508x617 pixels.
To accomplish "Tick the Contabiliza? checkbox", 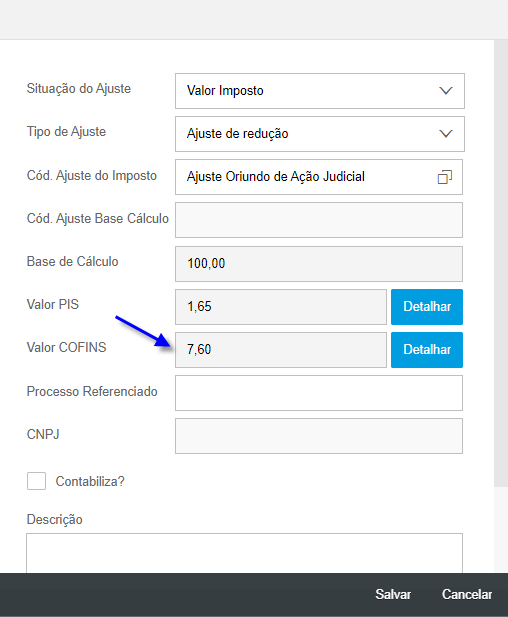I will click(36, 481).
